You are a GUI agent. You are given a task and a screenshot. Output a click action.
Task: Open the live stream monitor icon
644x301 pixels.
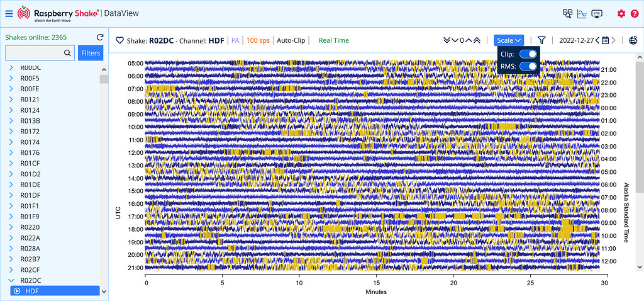597,13
